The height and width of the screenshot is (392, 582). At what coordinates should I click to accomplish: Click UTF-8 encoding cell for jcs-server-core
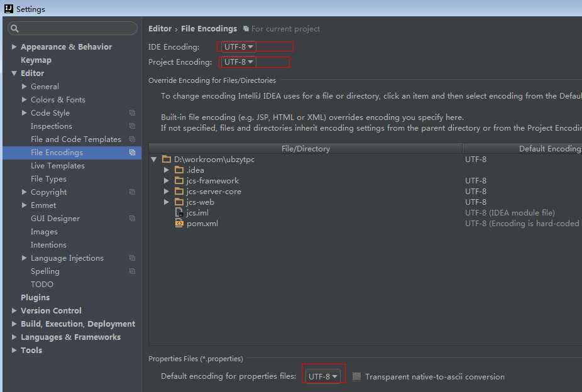(476, 192)
